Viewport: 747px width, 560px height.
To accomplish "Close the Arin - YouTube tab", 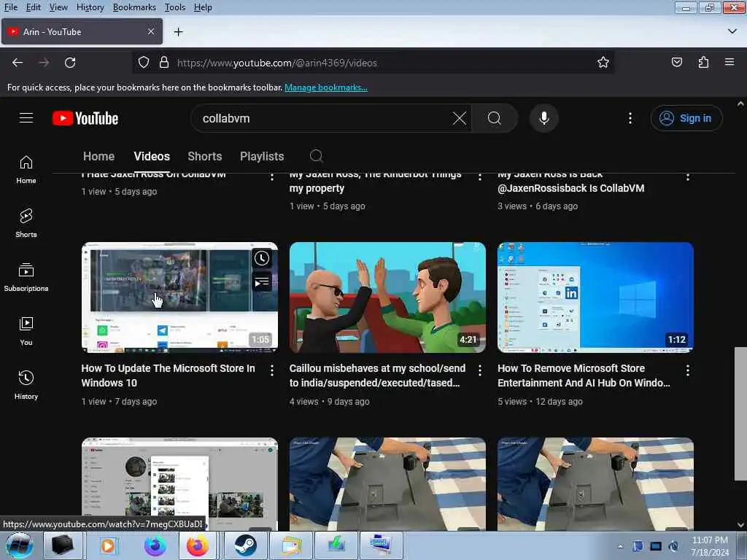I will (150, 31).
